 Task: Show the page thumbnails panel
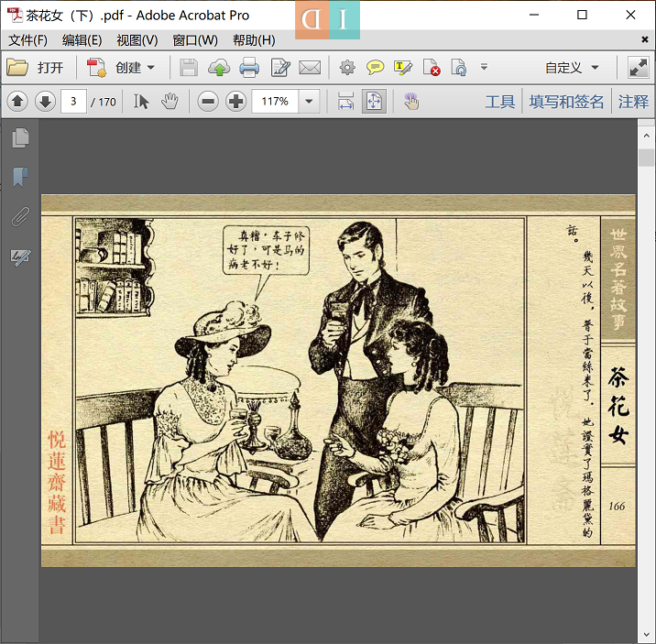[20, 137]
